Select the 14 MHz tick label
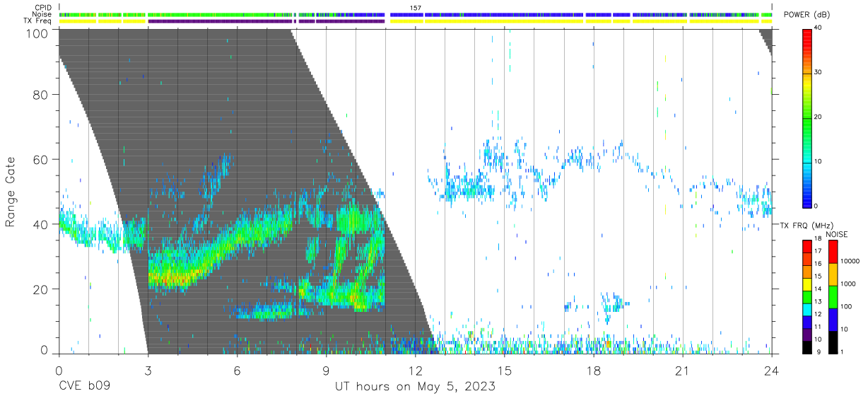868x401 pixels. click(820, 289)
